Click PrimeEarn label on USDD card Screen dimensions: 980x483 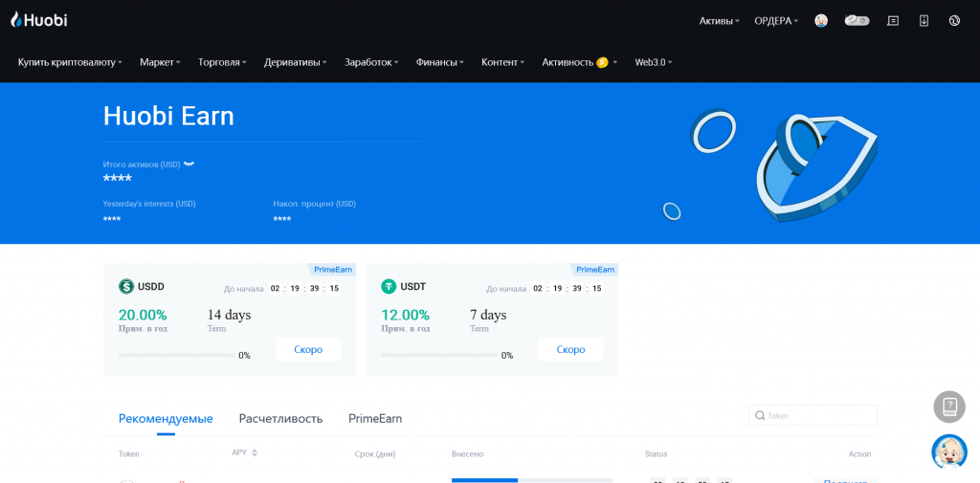coord(332,270)
